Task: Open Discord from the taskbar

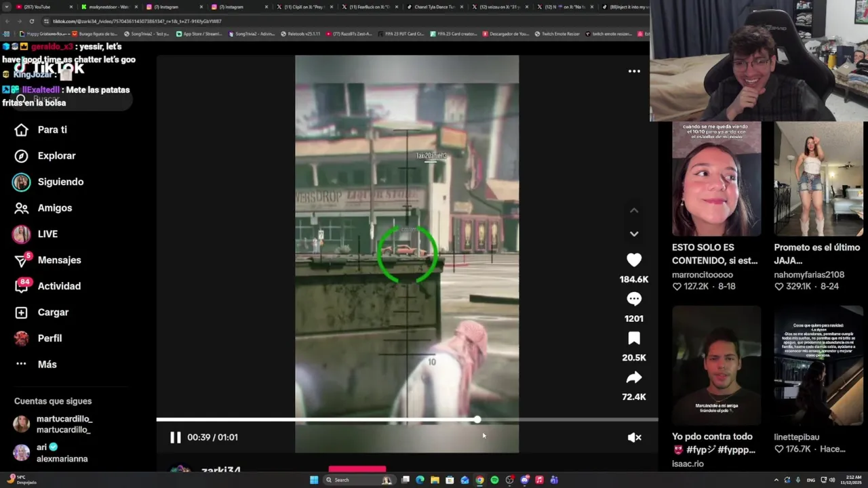Action: 524,480
